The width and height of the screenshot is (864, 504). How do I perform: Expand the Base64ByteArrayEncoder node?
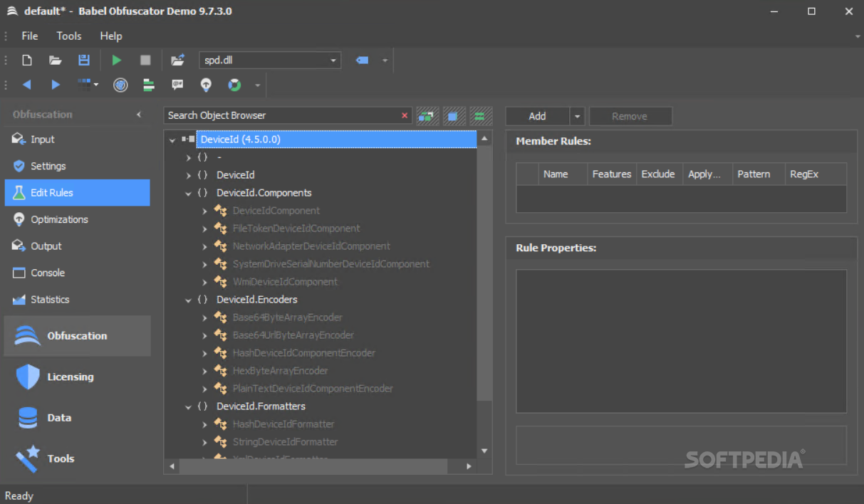pos(204,317)
